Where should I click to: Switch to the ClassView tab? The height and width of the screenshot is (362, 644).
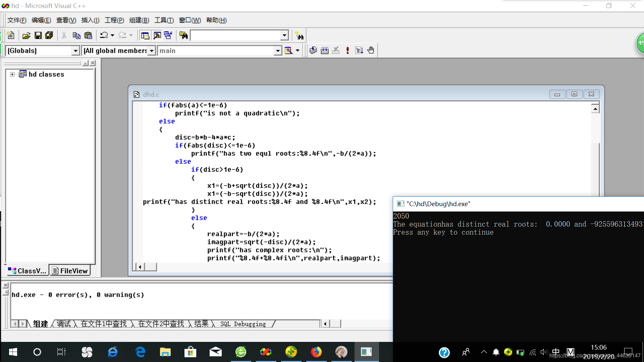tap(28, 270)
